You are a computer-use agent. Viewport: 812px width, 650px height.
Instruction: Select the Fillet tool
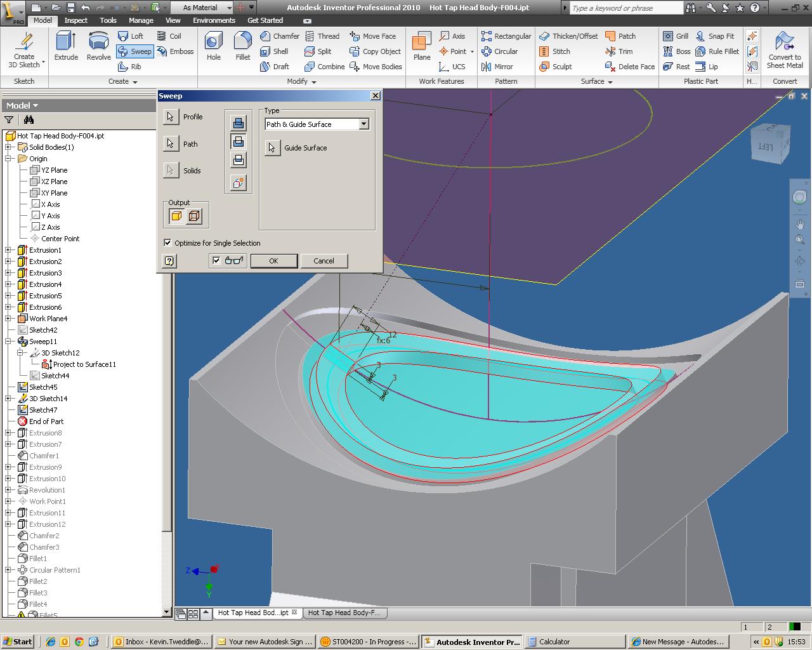[243, 46]
